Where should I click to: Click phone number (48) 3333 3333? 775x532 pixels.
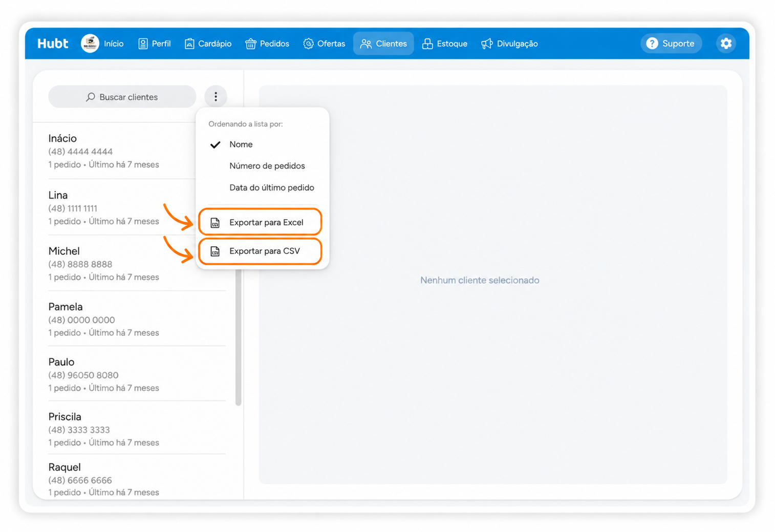pyautogui.click(x=79, y=430)
